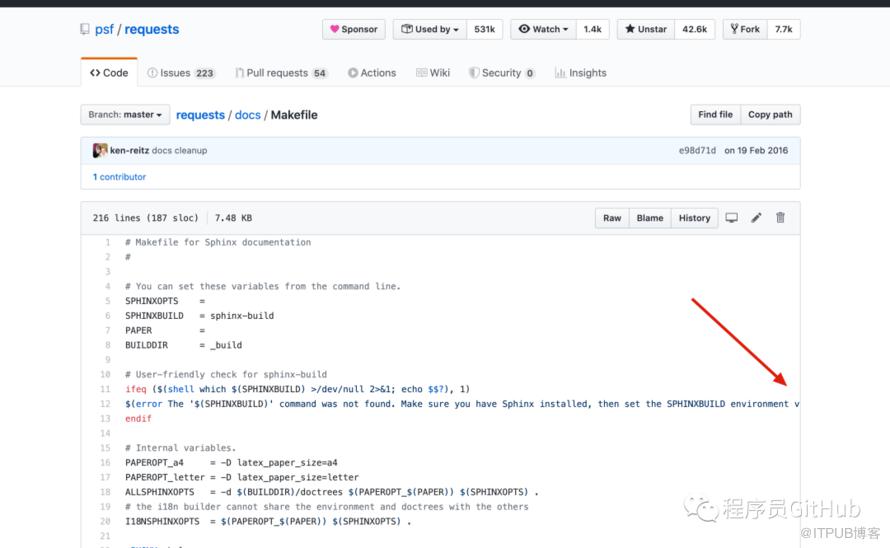
Task: Click the Pull requests tab icon
Action: tap(240, 73)
